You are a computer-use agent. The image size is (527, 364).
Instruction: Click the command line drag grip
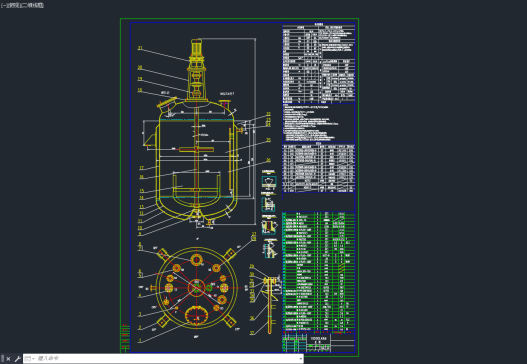pos(3,359)
